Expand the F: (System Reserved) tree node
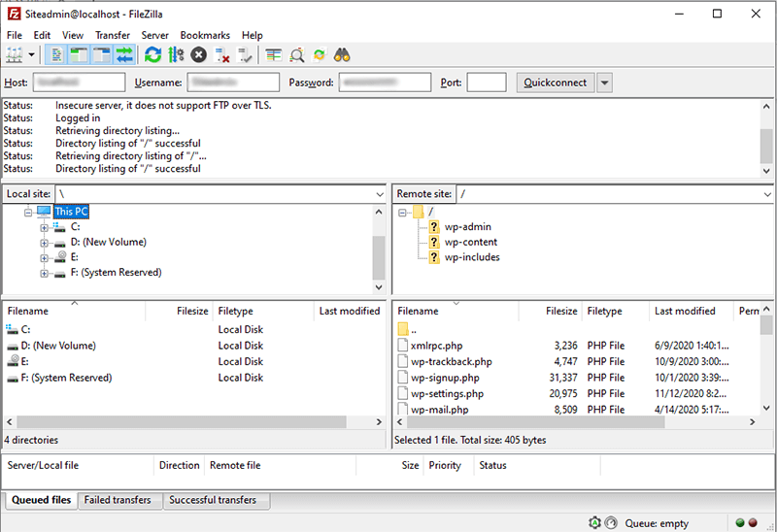 pyautogui.click(x=44, y=274)
